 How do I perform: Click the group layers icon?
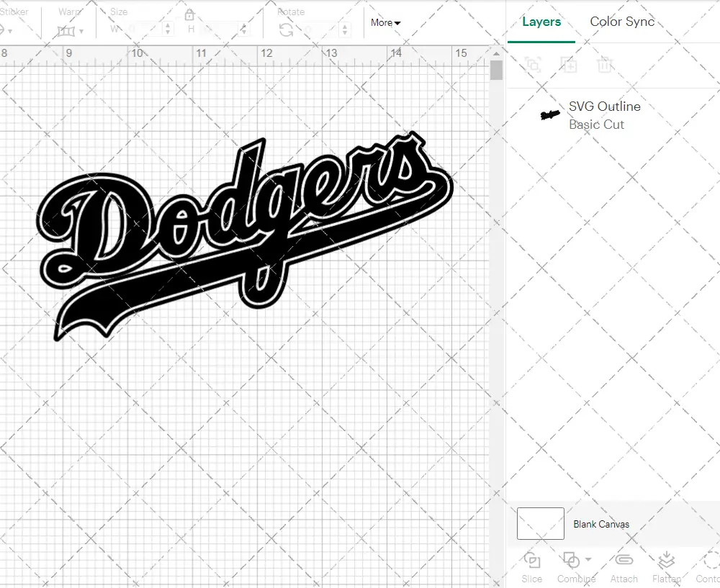pyautogui.click(x=533, y=65)
